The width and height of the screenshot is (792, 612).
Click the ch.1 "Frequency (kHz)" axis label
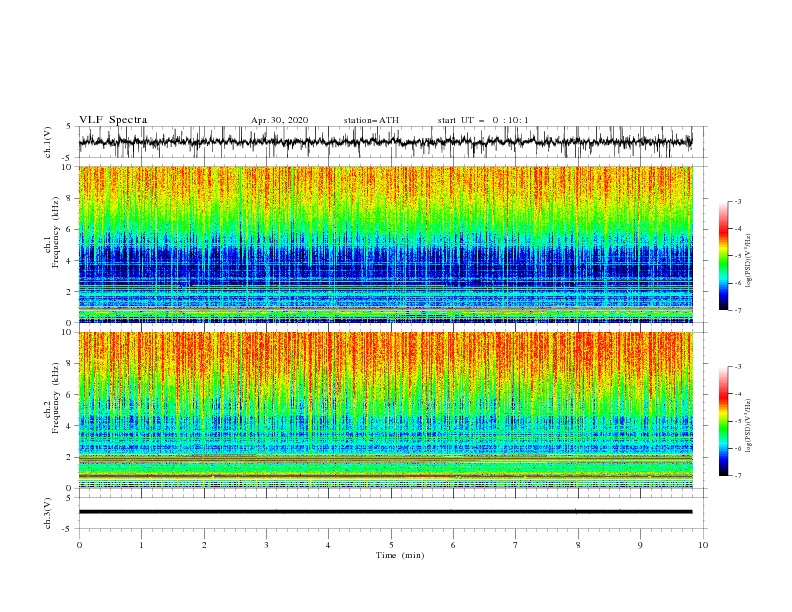pos(56,233)
